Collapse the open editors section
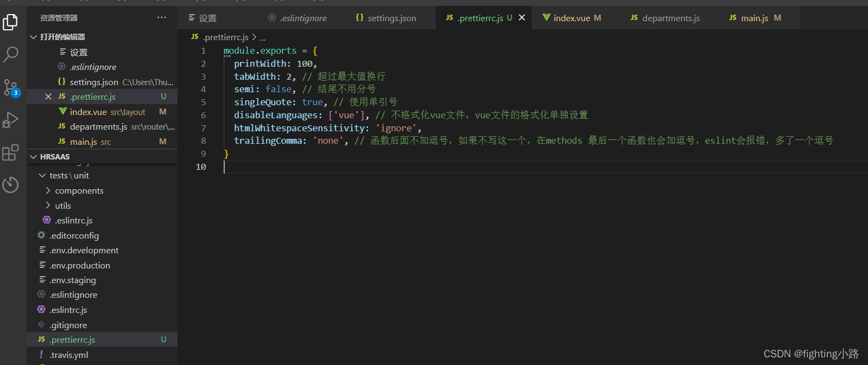The height and width of the screenshot is (365, 868). point(34,37)
